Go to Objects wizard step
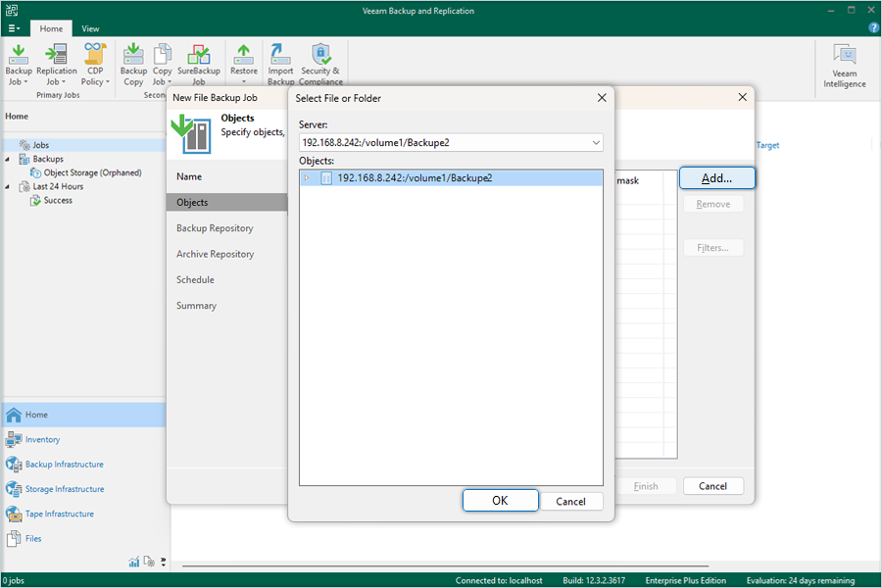Viewport: 882px width, 588px height. [226, 203]
